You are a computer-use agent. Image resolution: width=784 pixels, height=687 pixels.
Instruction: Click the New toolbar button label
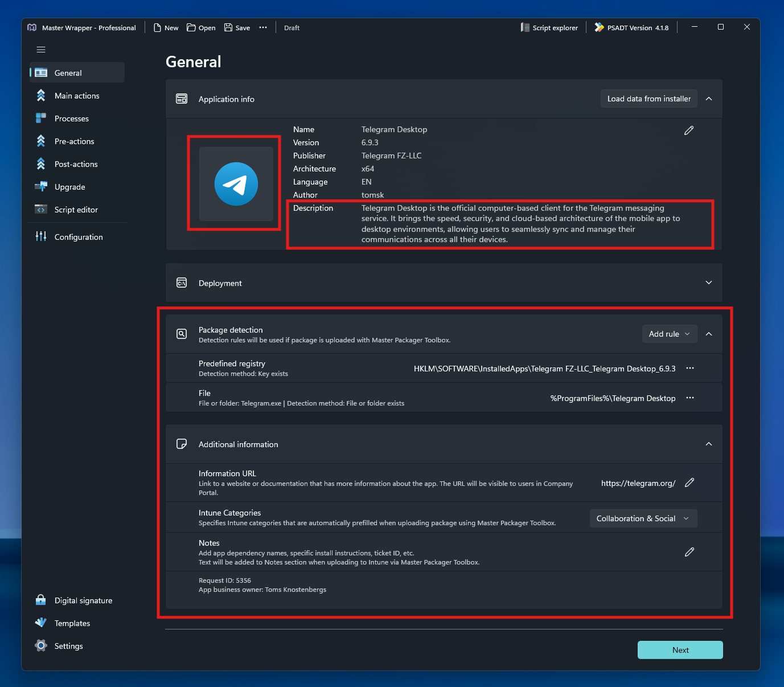[171, 28]
